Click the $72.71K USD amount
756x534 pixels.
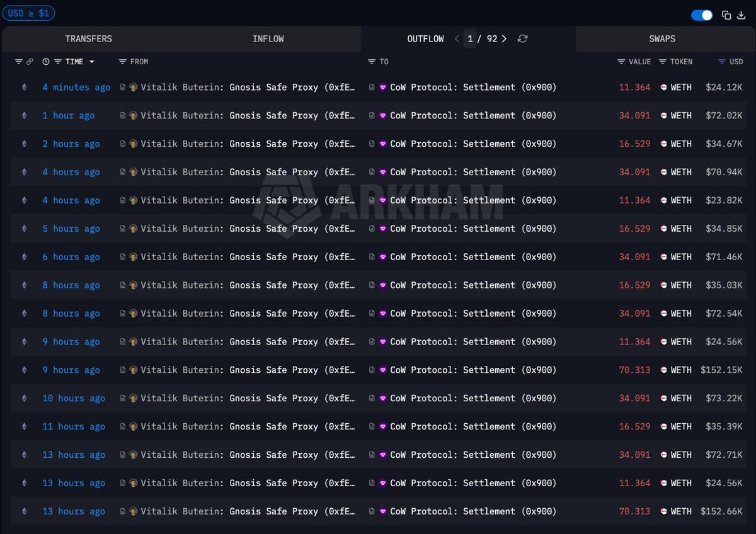pos(724,455)
